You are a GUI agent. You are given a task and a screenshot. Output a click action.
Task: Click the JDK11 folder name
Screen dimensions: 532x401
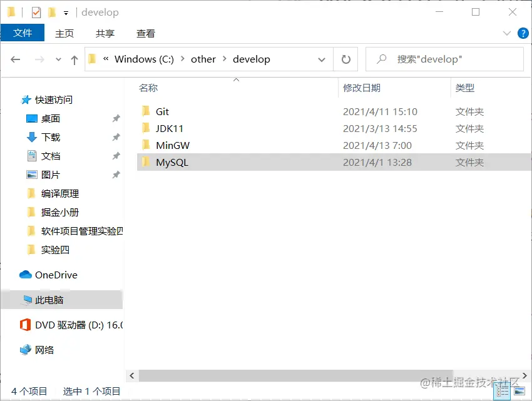point(170,129)
